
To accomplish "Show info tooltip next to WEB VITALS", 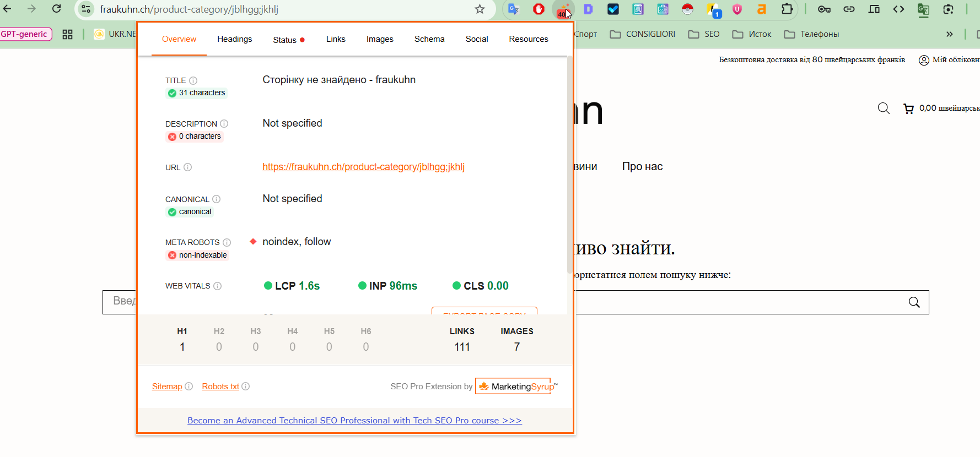I will (x=217, y=286).
